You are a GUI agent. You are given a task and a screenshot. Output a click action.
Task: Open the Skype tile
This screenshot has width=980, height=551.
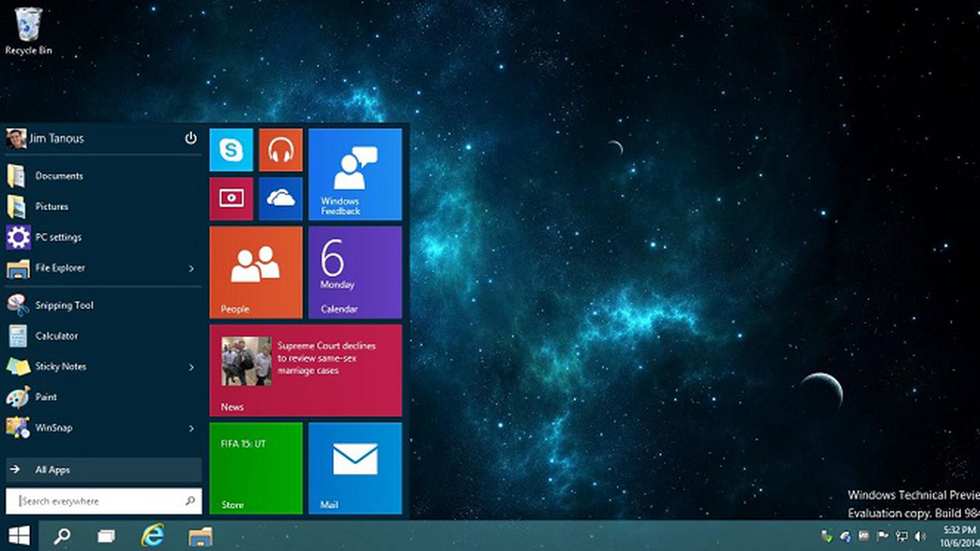pyautogui.click(x=231, y=150)
